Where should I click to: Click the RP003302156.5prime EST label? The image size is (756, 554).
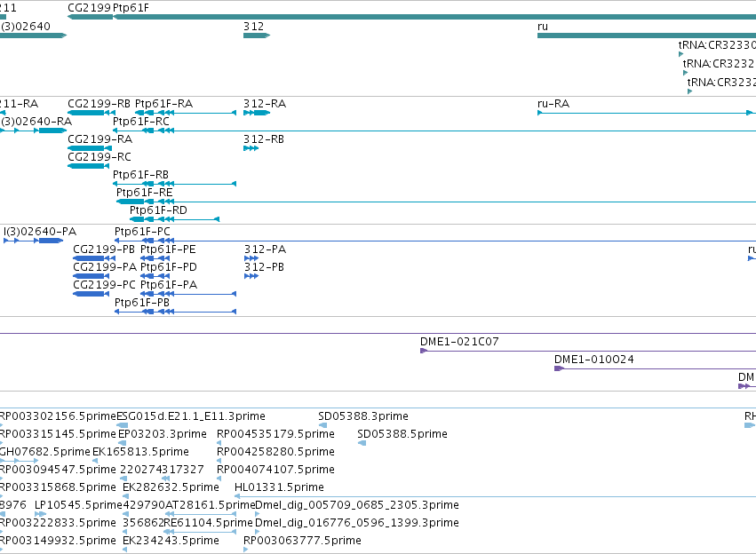(x=59, y=416)
